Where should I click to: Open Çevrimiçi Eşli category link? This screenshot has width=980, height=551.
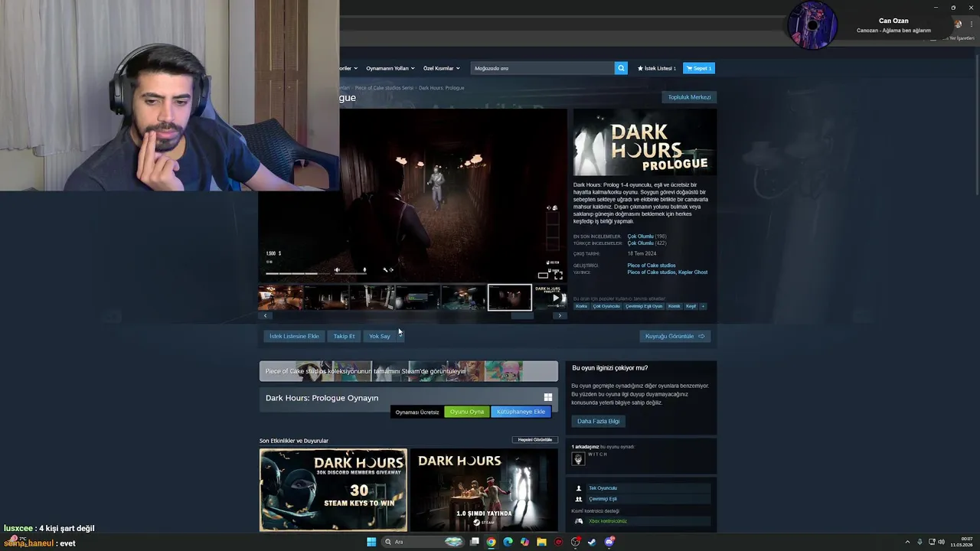[x=603, y=499]
